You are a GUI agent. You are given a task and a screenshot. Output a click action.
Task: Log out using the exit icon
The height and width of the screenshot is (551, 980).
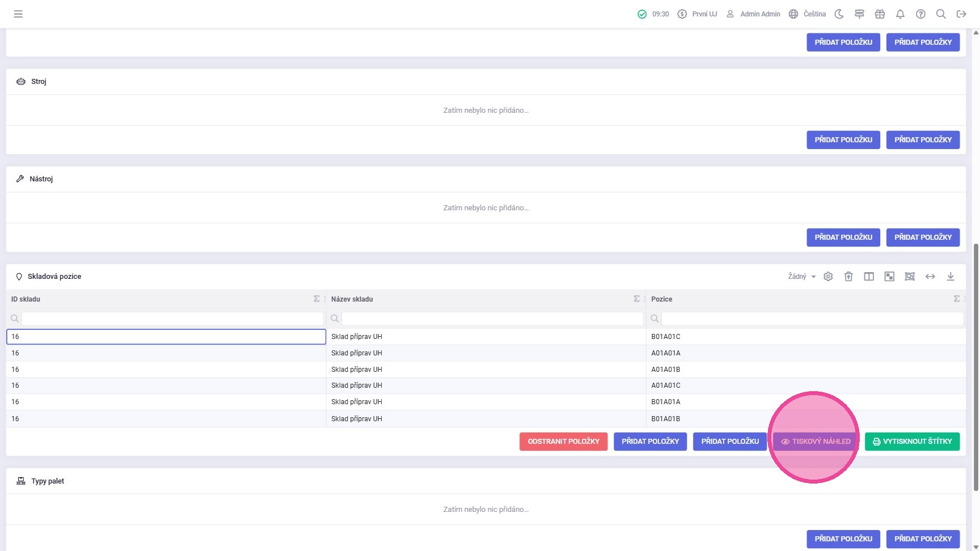961,14
